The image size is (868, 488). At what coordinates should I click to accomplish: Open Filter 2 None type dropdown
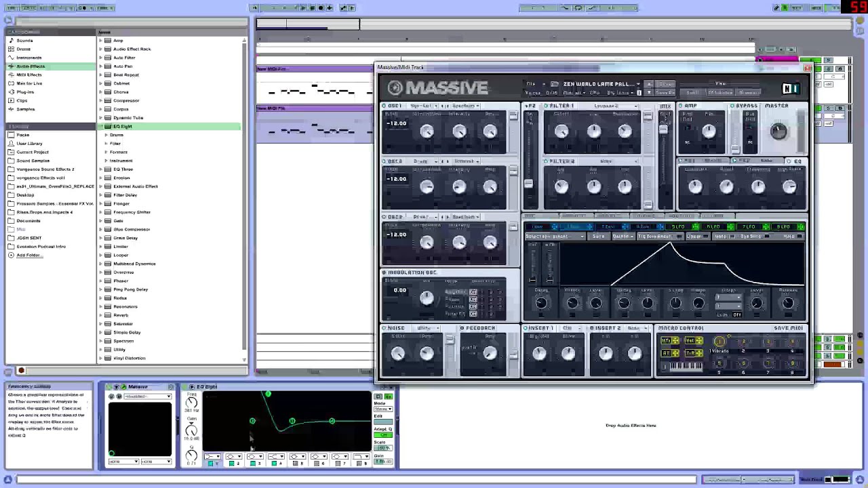point(616,162)
